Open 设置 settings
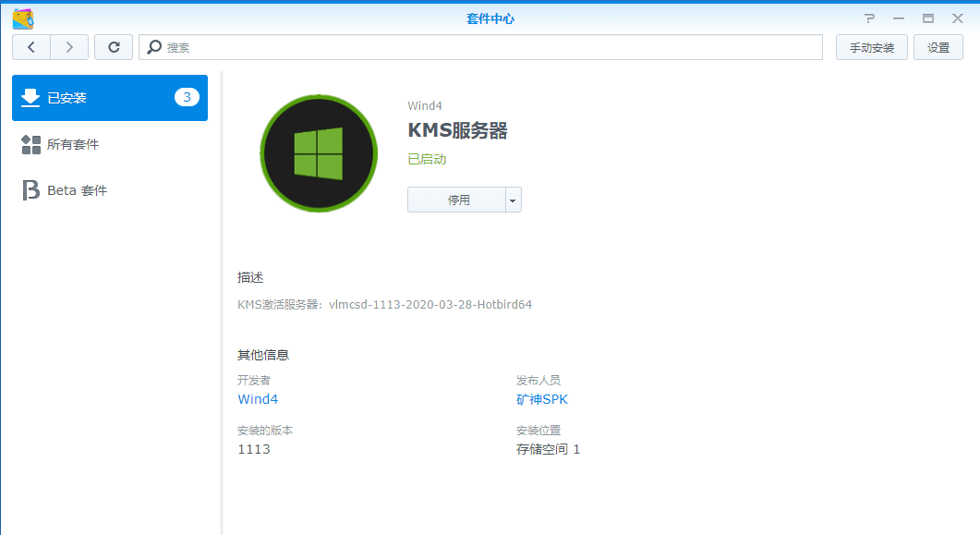Image resolution: width=980 pixels, height=535 pixels. (938, 47)
